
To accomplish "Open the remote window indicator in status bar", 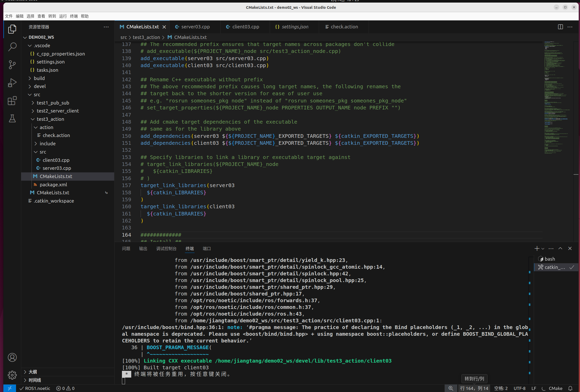I will [x=10, y=388].
